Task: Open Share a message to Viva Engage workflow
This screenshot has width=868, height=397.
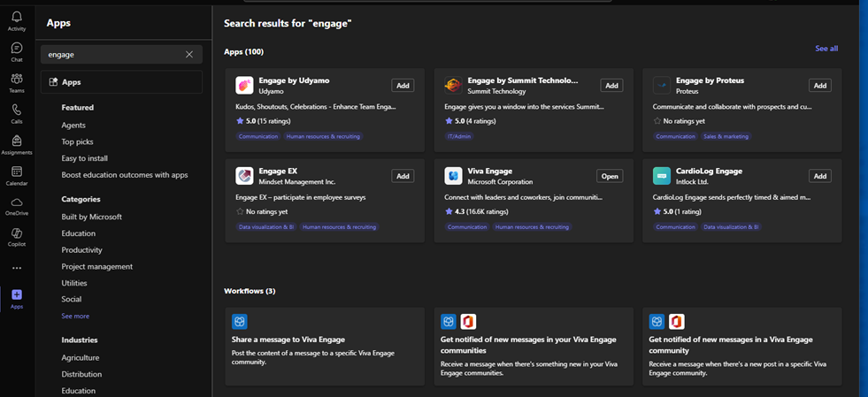Action: 325,347
